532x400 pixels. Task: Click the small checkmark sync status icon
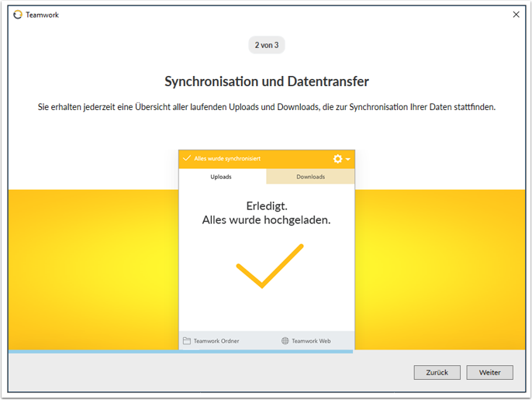(x=187, y=158)
